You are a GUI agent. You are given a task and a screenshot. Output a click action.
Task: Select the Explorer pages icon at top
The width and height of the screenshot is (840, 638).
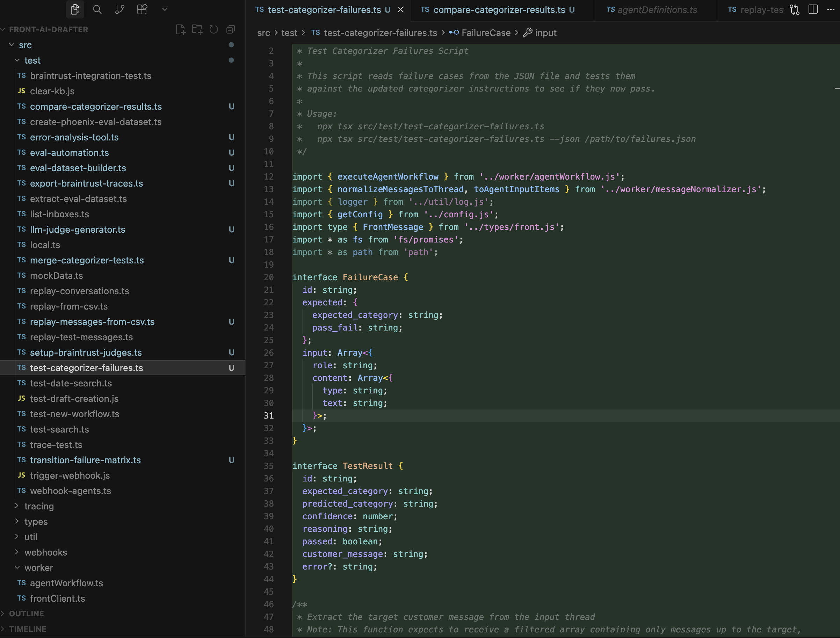74,9
